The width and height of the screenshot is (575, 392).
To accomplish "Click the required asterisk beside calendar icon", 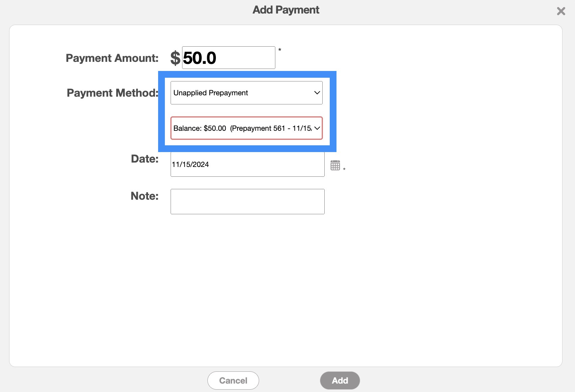I will pyautogui.click(x=344, y=169).
